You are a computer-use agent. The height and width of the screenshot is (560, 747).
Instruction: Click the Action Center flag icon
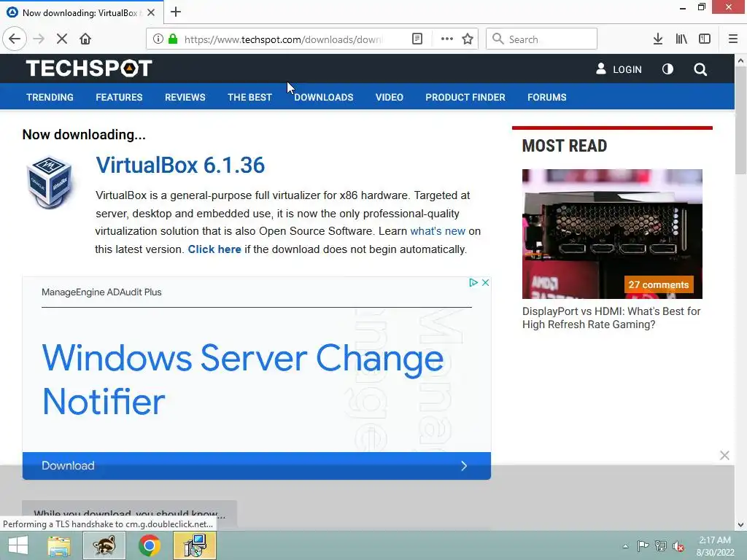(x=643, y=546)
